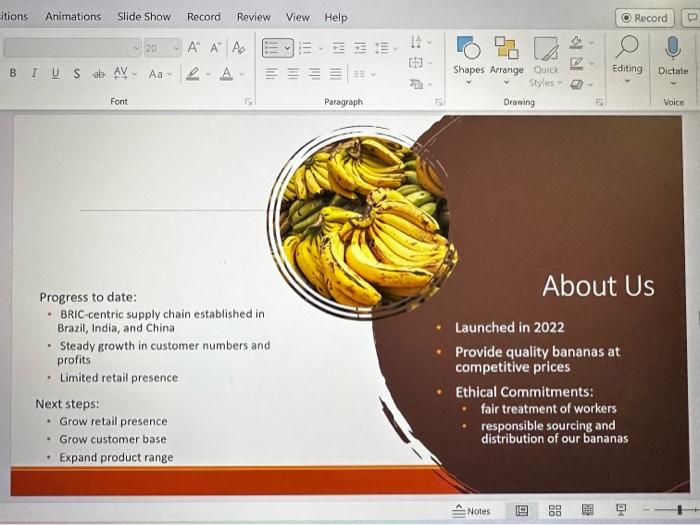Open the Review tab

click(x=254, y=17)
